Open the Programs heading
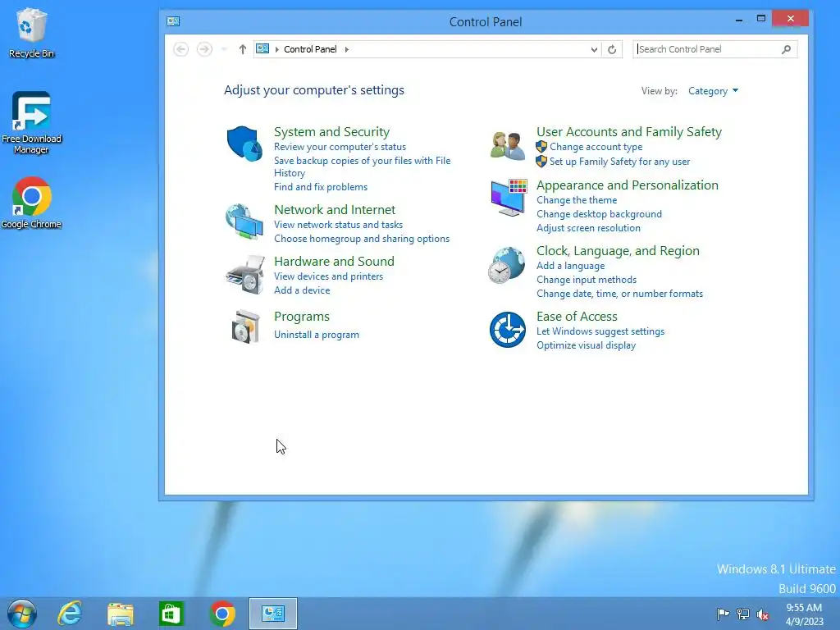This screenshot has height=630, width=840. 302,317
